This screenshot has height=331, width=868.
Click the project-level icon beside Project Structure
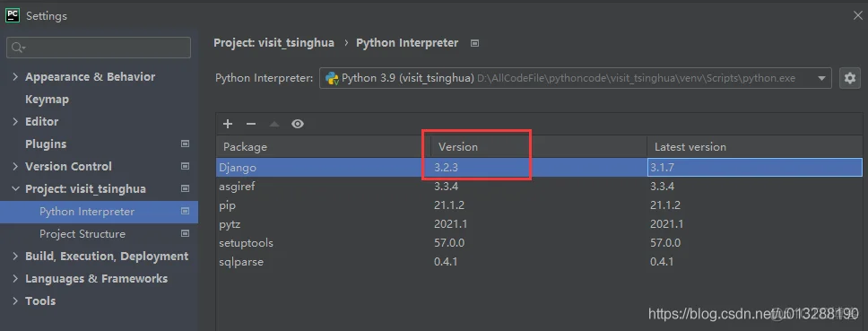pyautogui.click(x=185, y=233)
